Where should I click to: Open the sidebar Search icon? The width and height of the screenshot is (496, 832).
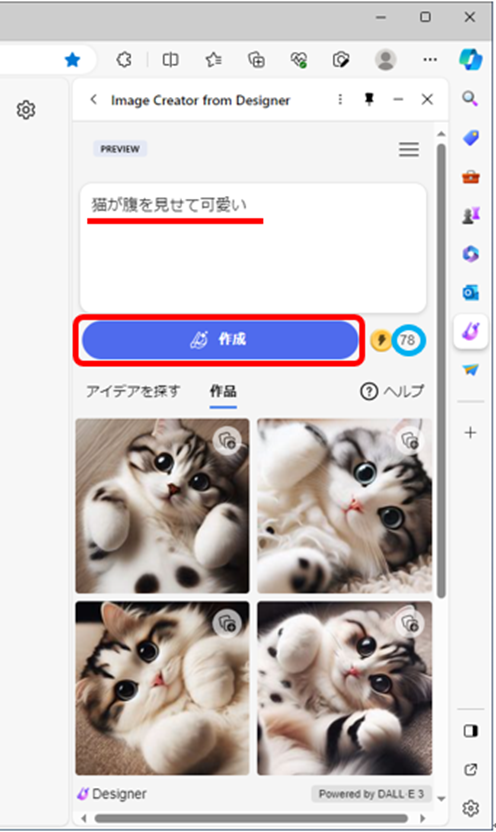click(470, 99)
